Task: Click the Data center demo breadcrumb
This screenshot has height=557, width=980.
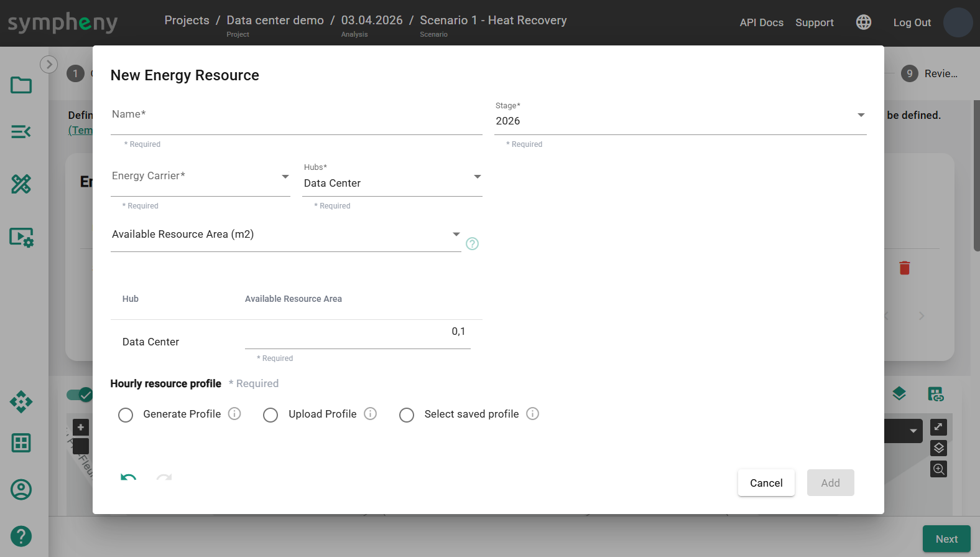Action: pyautogui.click(x=275, y=21)
